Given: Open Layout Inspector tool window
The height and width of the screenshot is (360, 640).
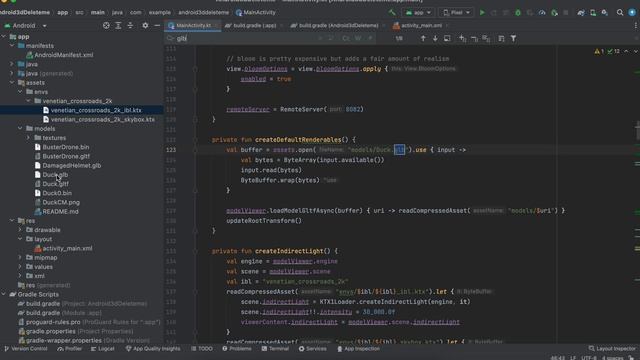Looking at the screenshot, I should [x=612, y=349].
